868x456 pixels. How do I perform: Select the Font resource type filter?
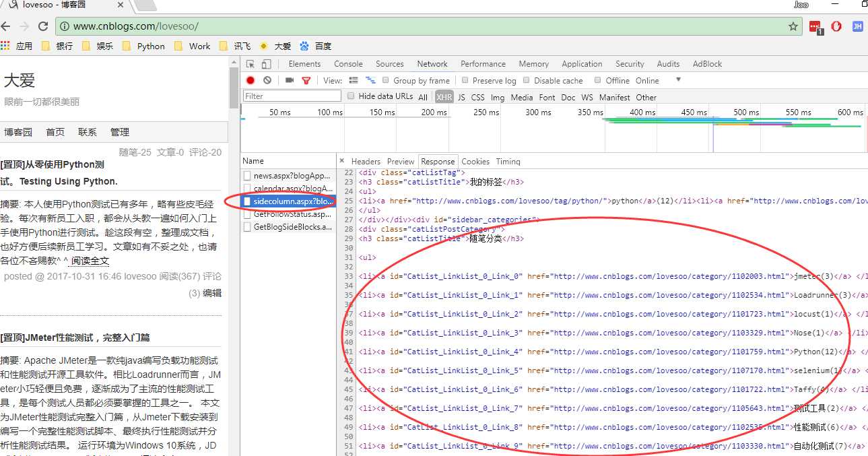coord(547,97)
